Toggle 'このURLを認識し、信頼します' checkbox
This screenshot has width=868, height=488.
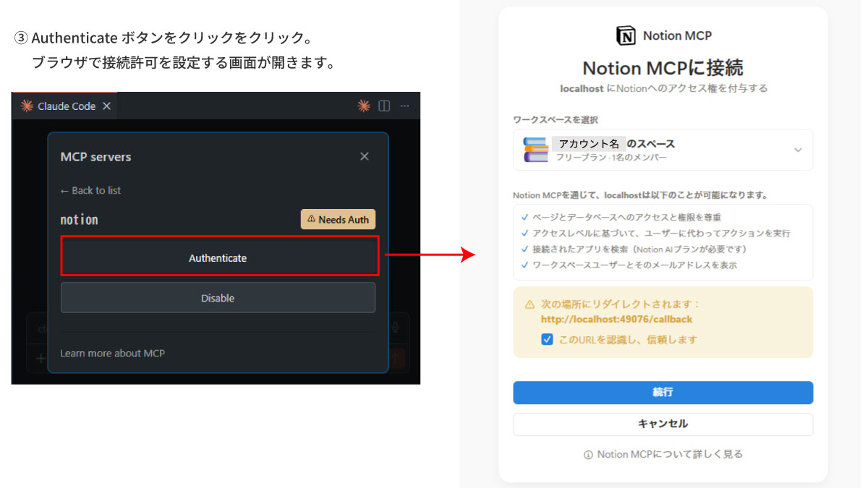[x=548, y=339]
